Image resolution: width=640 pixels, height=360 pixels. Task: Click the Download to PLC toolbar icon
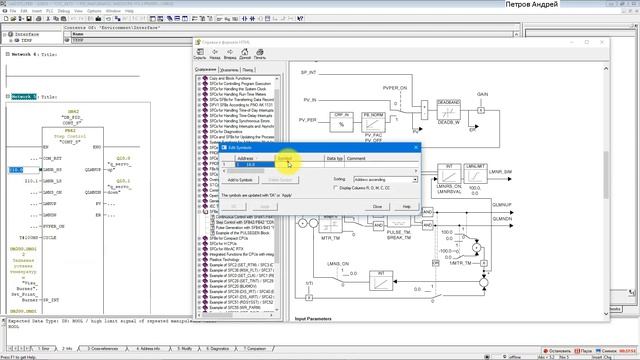click(98, 19)
